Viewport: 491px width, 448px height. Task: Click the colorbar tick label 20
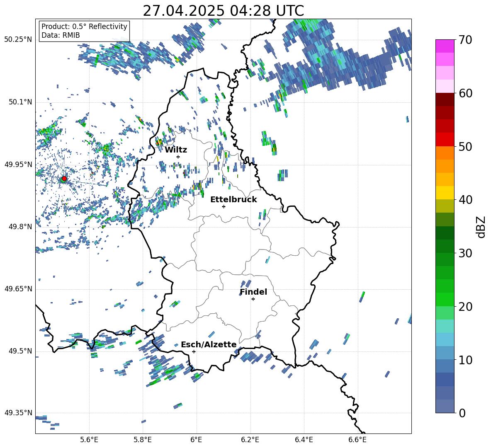click(465, 306)
